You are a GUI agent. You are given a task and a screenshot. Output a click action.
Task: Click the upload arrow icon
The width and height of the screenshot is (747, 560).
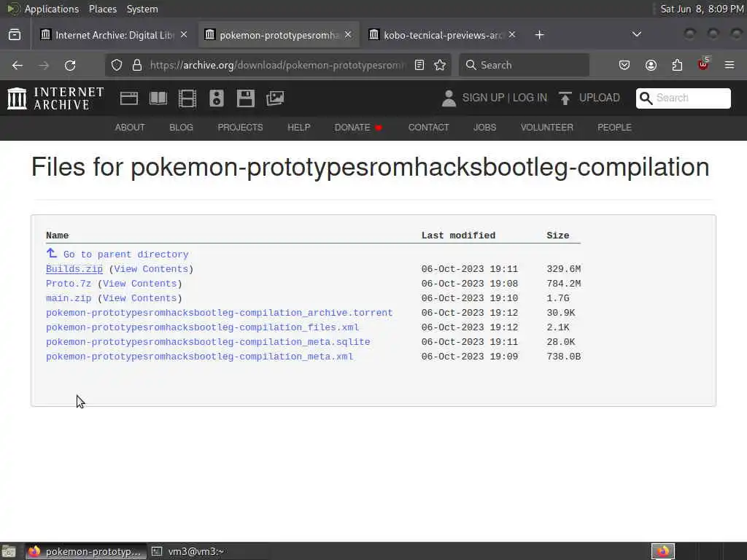point(565,98)
